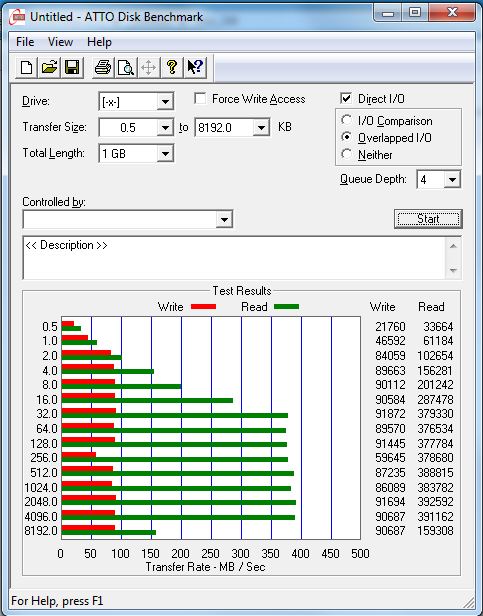The height and width of the screenshot is (616, 483).
Task: Activate the context help arrow icon
Action: pos(195,68)
